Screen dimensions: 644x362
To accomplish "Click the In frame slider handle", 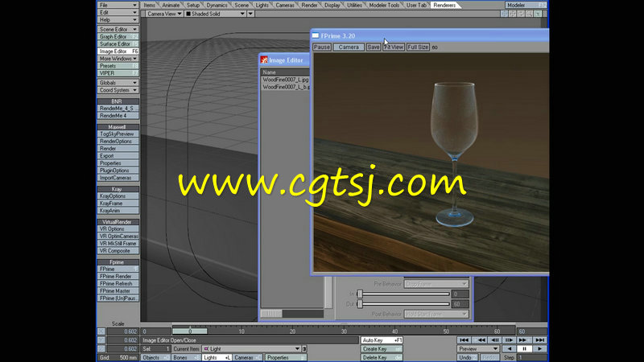I will coord(360,294).
